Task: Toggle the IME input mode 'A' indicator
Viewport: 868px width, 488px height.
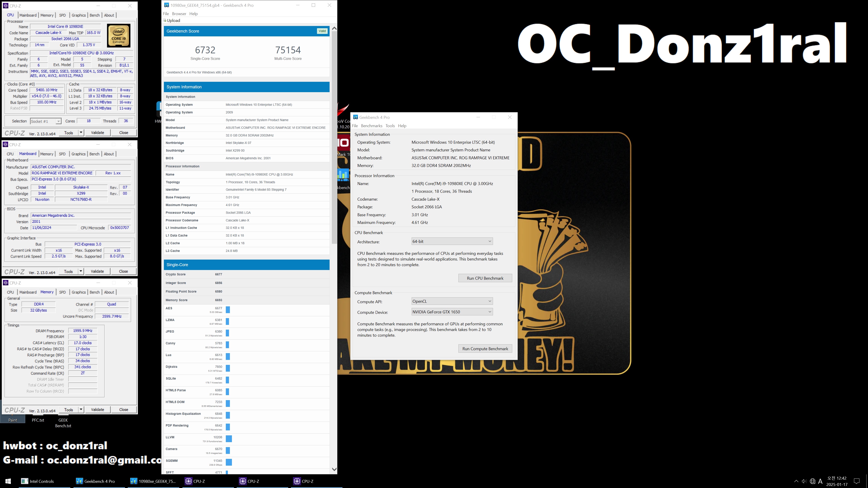Action: pos(821,481)
